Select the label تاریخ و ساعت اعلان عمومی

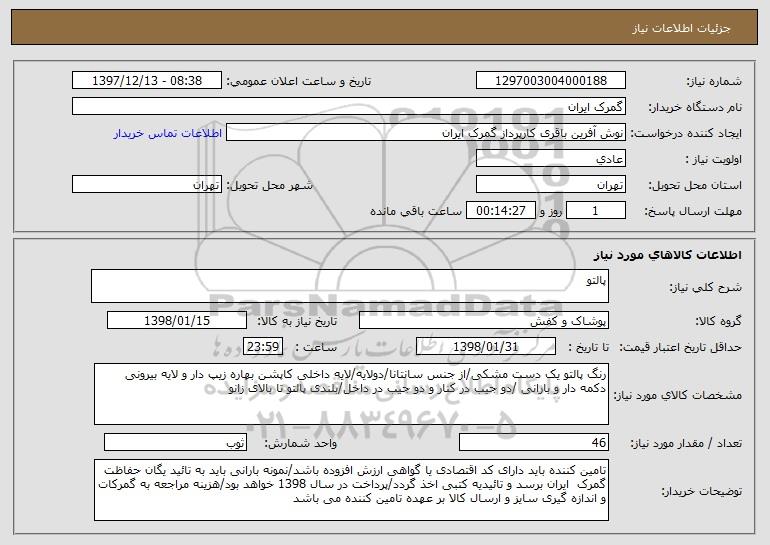[299, 81]
